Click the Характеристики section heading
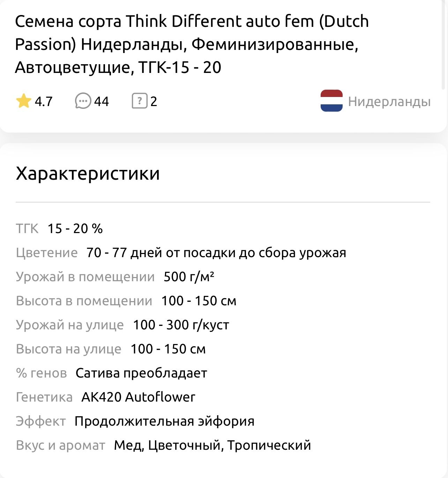The width and height of the screenshot is (448, 478). pyautogui.click(x=88, y=173)
